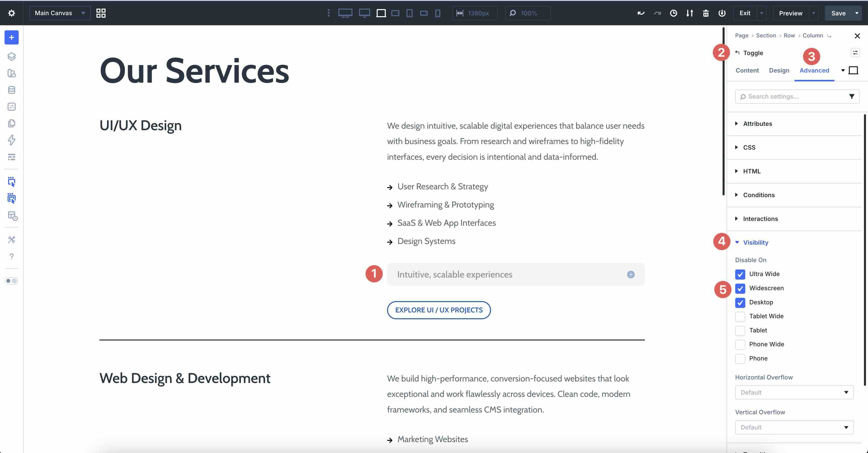Image resolution: width=868 pixels, height=453 pixels.
Task: Open the Structure/Layers panel
Action: [x=11, y=56]
